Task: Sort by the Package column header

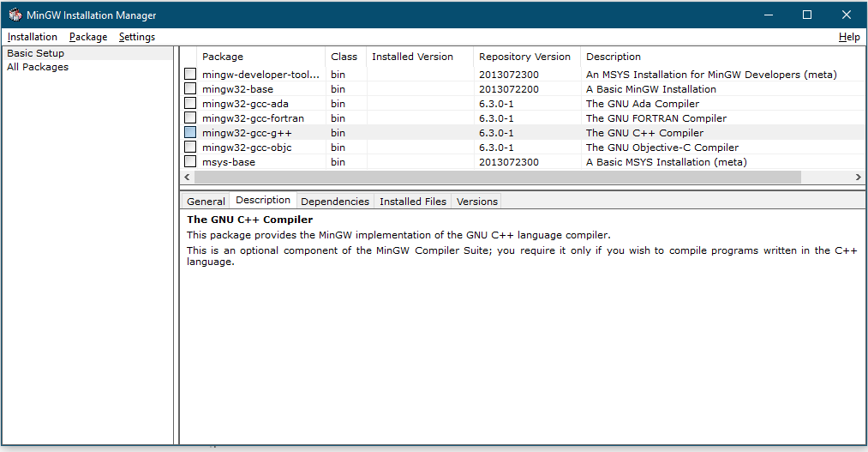Action: click(260, 57)
